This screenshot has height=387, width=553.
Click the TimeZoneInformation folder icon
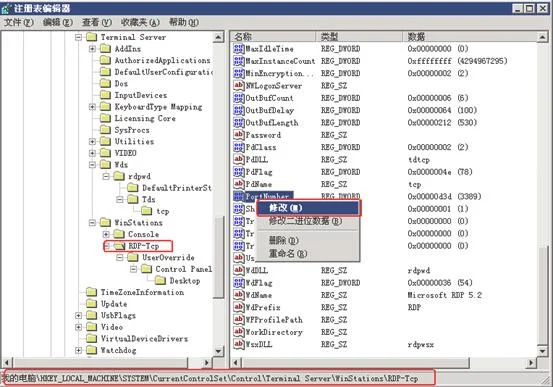tap(92, 292)
